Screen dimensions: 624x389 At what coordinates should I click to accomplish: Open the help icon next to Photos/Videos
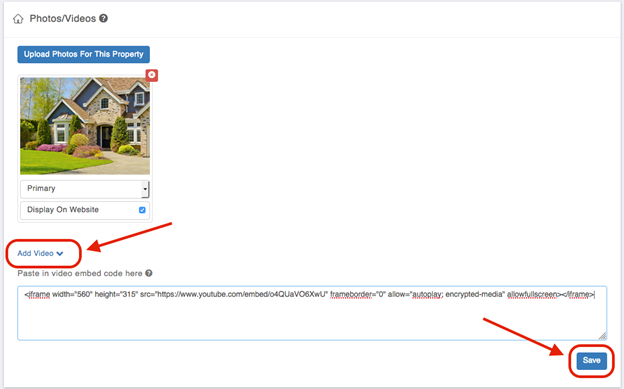click(103, 18)
